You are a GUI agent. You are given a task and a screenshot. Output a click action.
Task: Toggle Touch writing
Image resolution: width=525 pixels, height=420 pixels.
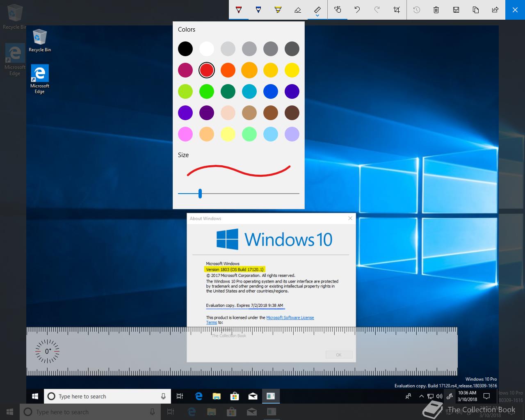[x=338, y=9]
